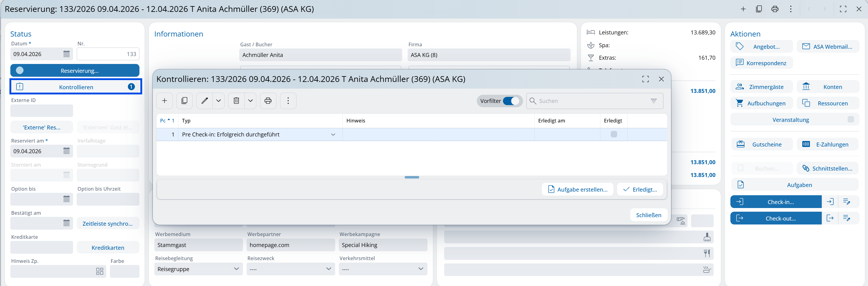The image size is (868, 286).
Task: Click the Erledigt am column header
Action: coord(551,121)
